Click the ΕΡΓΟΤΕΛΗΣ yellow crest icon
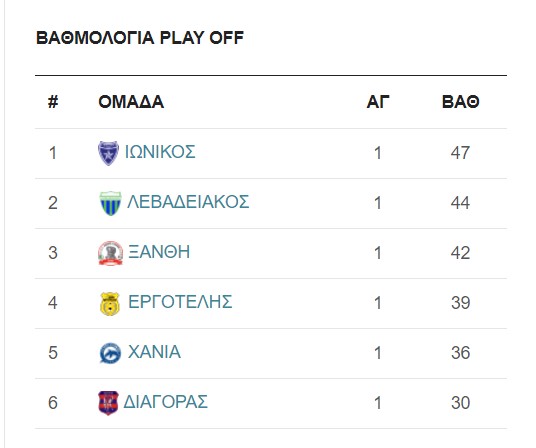The image size is (536, 448). pyautogui.click(x=110, y=303)
